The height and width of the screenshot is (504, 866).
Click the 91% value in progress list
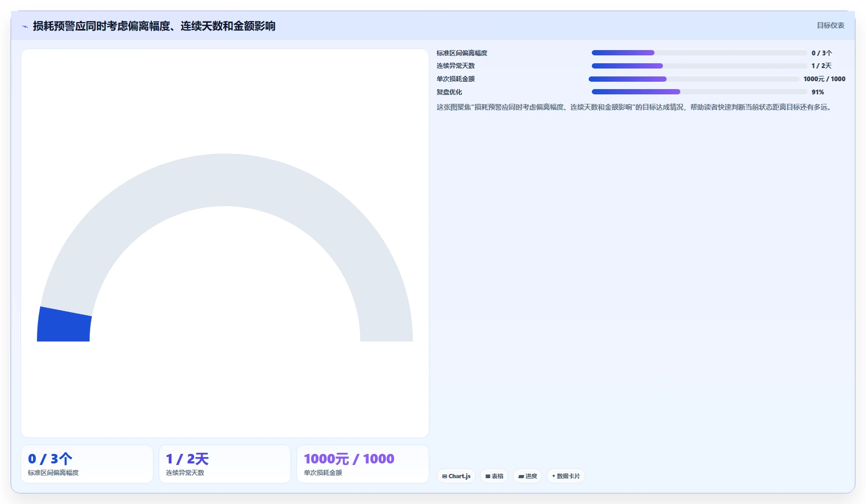[818, 92]
